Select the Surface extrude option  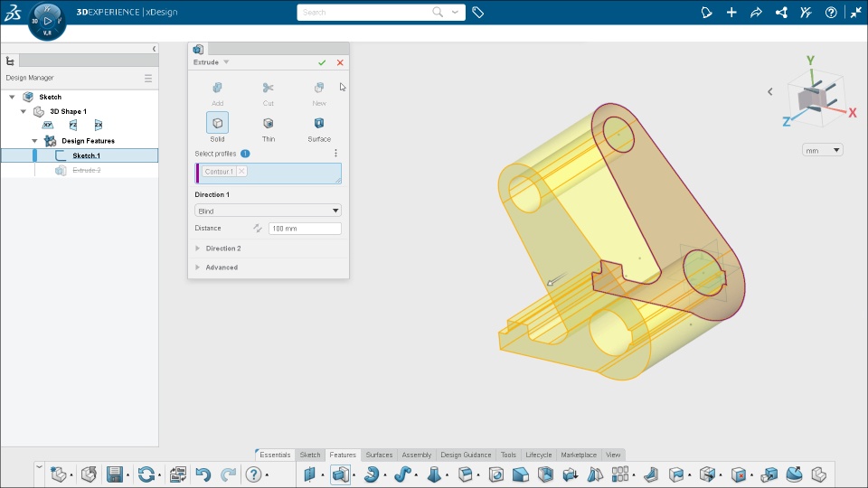tap(319, 128)
